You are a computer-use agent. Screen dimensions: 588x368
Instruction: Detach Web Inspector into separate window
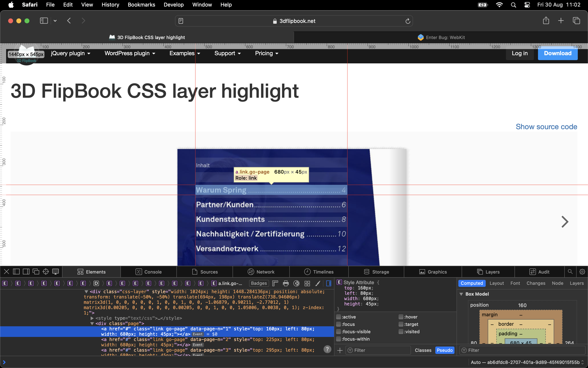[36, 272]
